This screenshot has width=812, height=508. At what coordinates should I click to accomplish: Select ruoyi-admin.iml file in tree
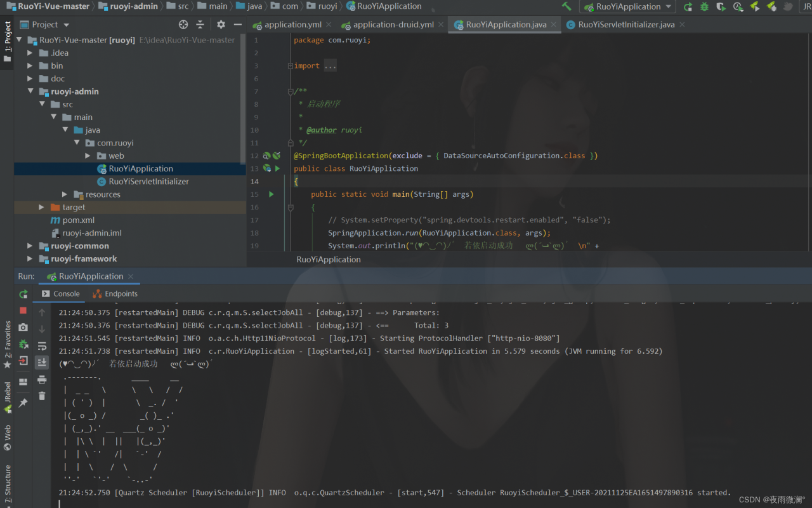coord(86,233)
